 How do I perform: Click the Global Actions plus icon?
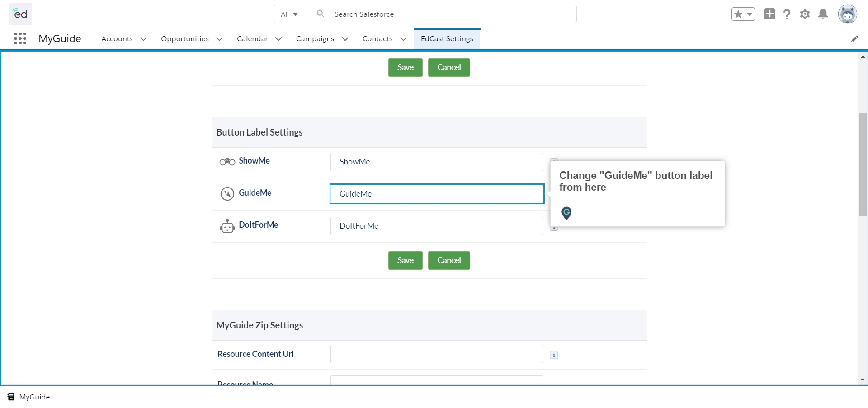[769, 14]
